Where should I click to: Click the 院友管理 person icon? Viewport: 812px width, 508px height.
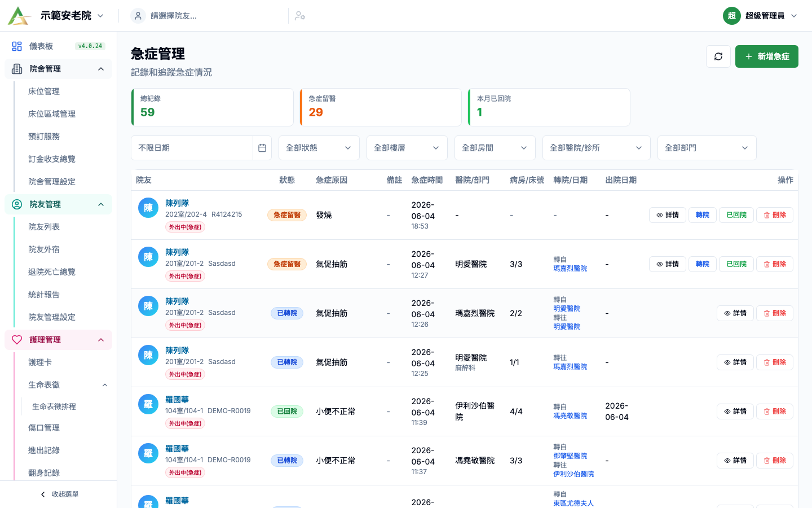17,204
